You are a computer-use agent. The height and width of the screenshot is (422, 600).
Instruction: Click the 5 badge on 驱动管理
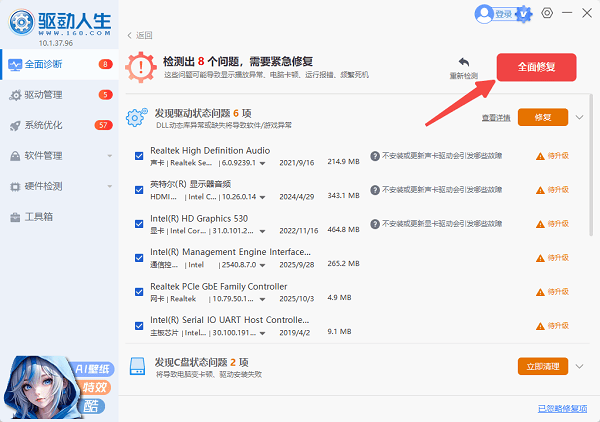click(x=105, y=95)
